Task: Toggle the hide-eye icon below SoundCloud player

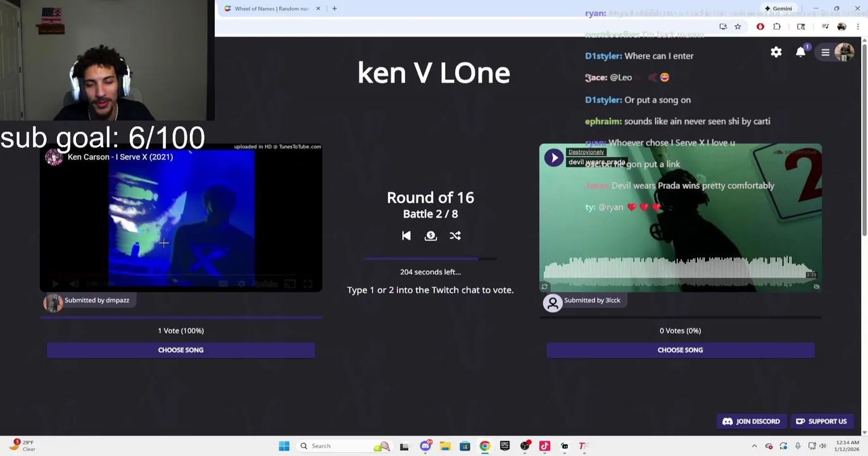Action: click(817, 287)
